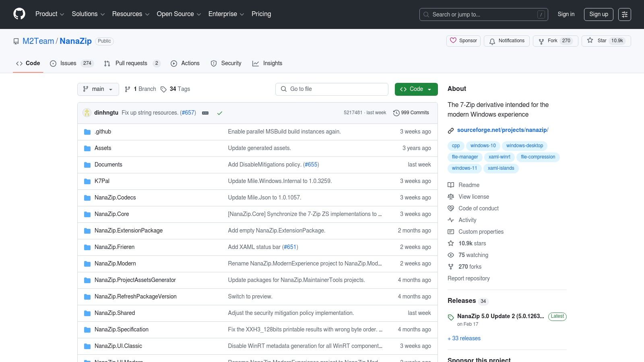
Task: Open the Issues tab
Action: click(72, 64)
